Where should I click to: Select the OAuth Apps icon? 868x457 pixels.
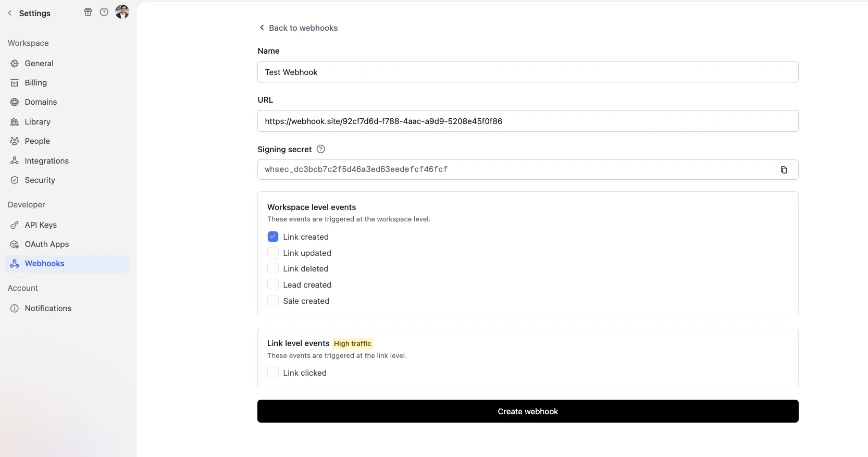click(14, 244)
